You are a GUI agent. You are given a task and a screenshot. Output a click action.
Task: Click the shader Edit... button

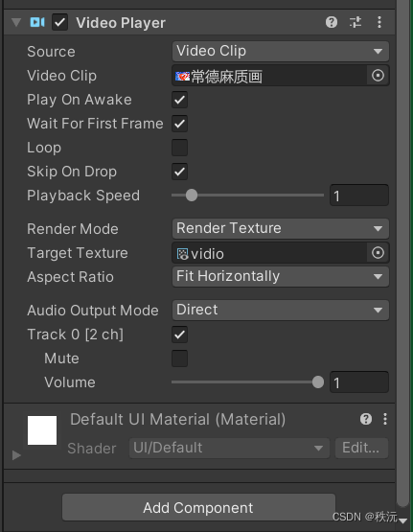361,449
